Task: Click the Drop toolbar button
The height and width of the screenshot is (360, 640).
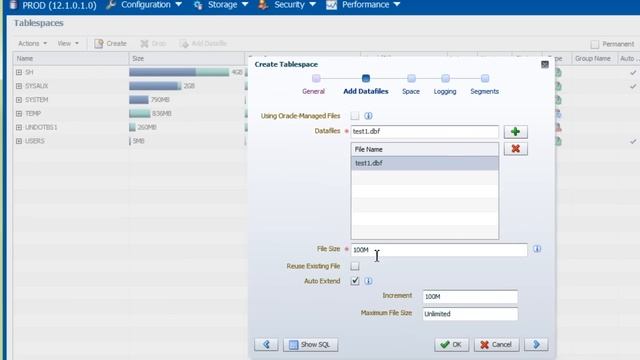Action: point(153,44)
